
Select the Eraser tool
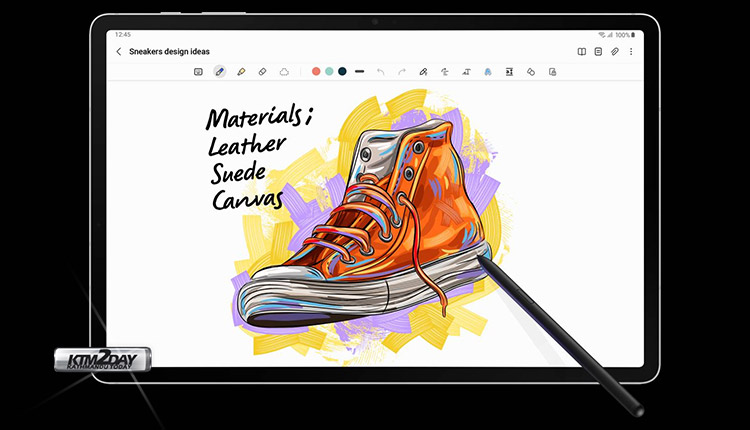[x=262, y=72]
